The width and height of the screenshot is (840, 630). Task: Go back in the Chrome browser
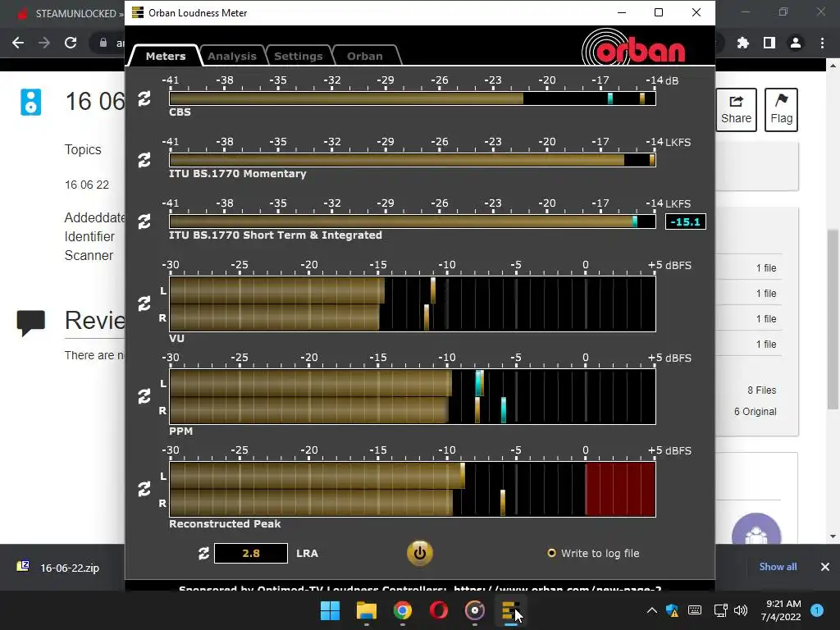[18, 43]
